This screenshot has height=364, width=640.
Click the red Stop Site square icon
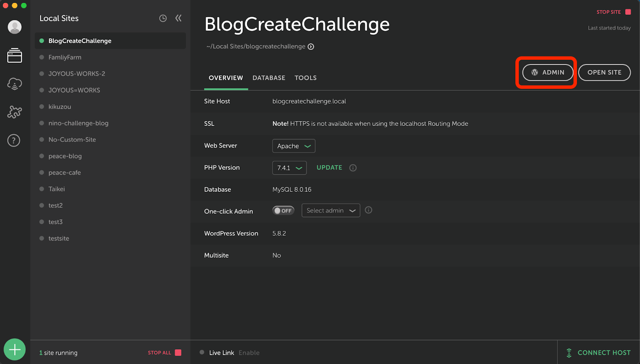click(628, 12)
